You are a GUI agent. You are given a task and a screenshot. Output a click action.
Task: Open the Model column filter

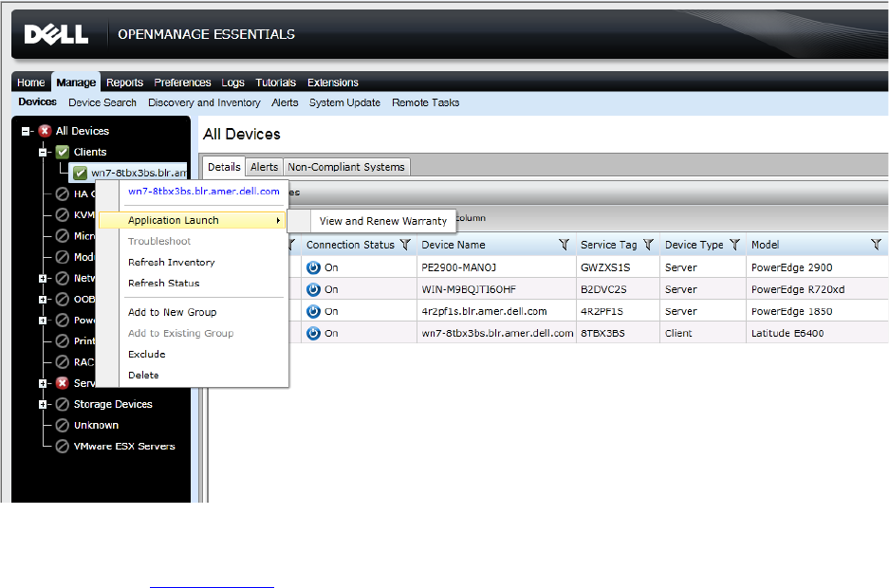[x=876, y=245]
